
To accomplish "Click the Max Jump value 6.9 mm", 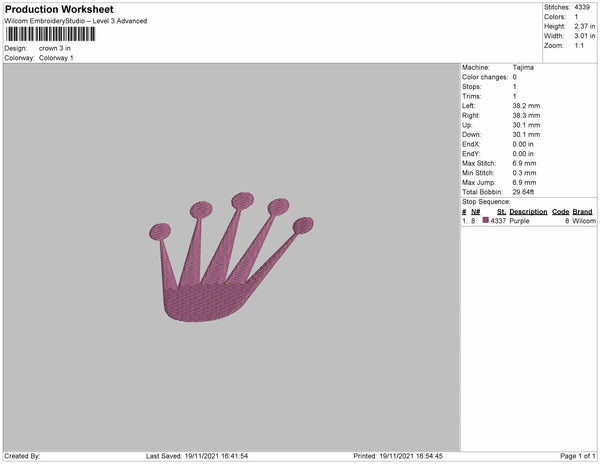I will 524,182.
